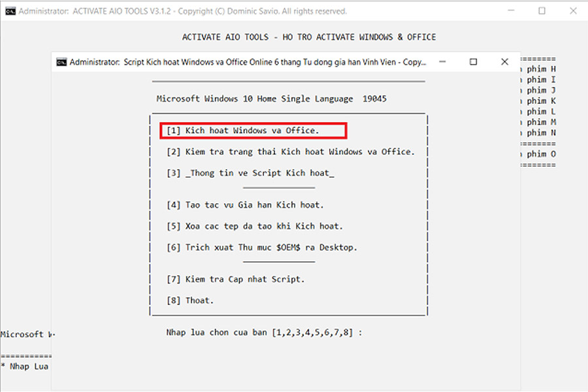
Task: Choose option [2] Kiem tra trang thai Kich hoat
Action: tap(290, 152)
